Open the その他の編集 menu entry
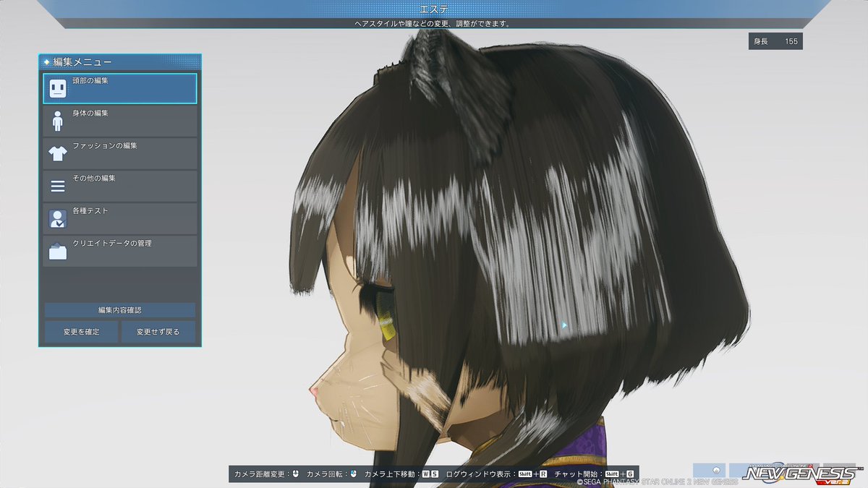This screenshot has width=868, height=488. click(x=120, y=186)
